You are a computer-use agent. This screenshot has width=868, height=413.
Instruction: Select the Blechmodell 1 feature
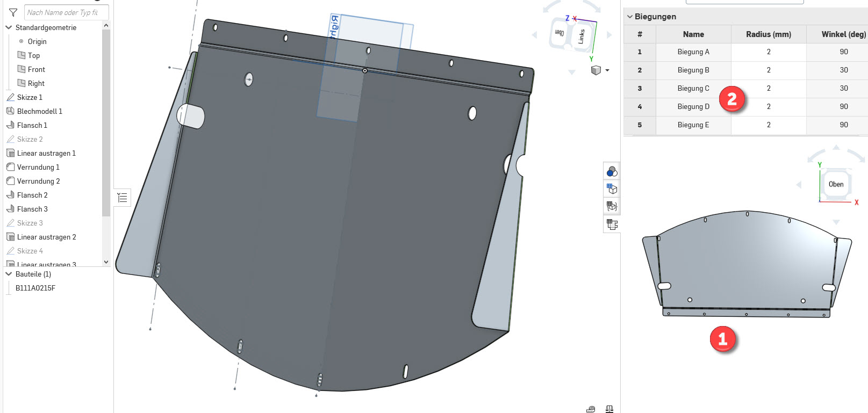pos(39,111)
